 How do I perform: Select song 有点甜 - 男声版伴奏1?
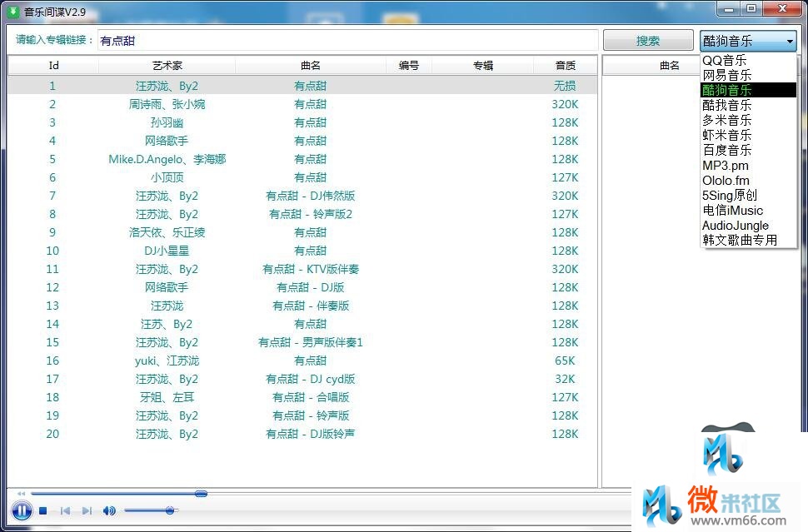310,342
